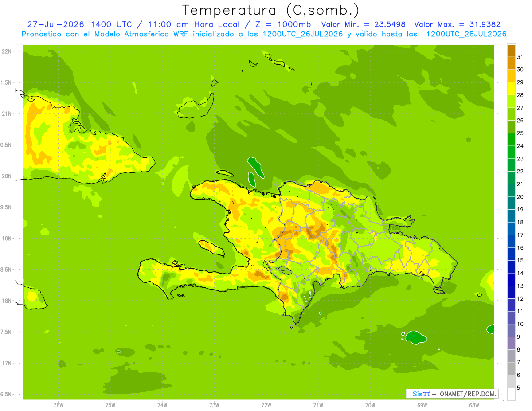Click the "12" legend value
This screenshot has height=411, width=532.
[520, 298]
